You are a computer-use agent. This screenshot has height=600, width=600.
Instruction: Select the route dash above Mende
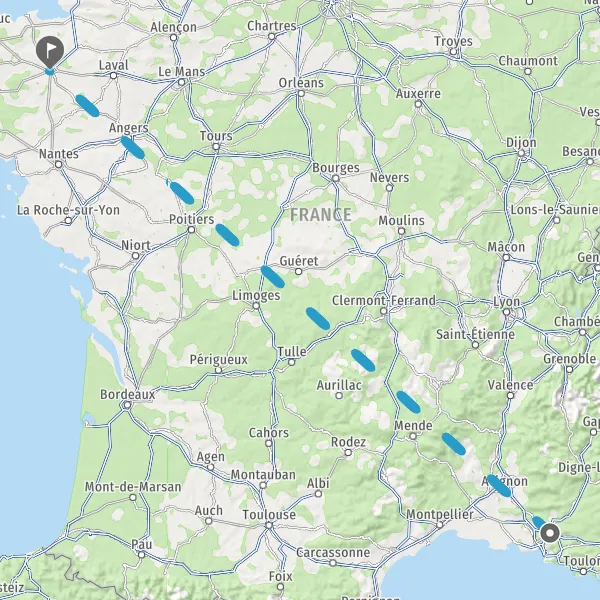point(408,402)
